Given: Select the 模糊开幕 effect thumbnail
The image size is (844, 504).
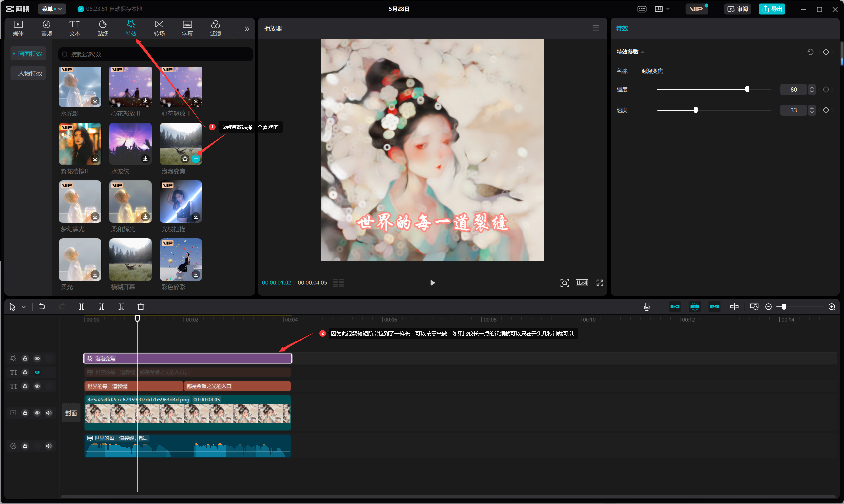Looking at the screenshot, I should [131, 259].
